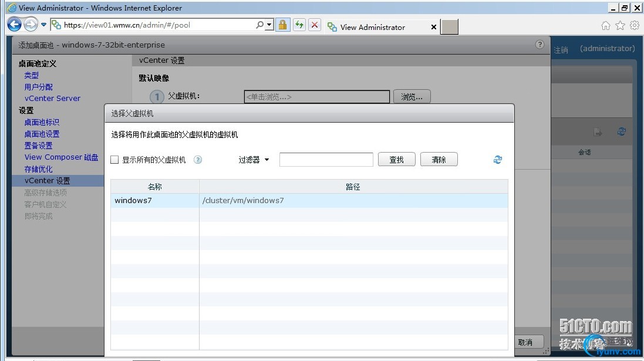Click the address bar search magnifier
This screenshot has width=644, height=361.
click(x=259, y=25)
